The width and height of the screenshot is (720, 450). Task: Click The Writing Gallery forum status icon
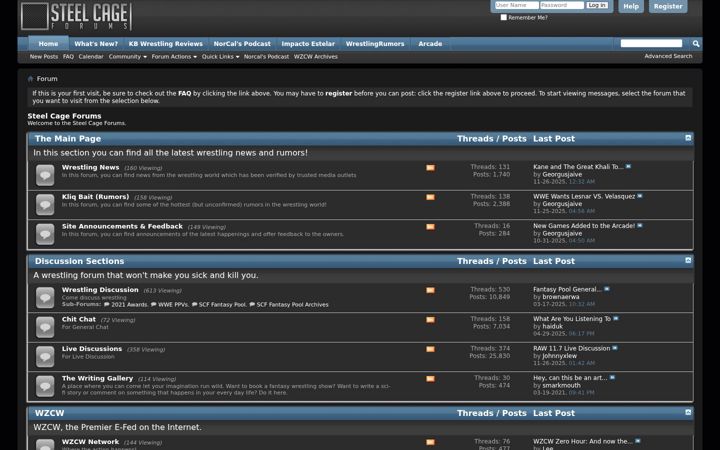pos(45,386)
